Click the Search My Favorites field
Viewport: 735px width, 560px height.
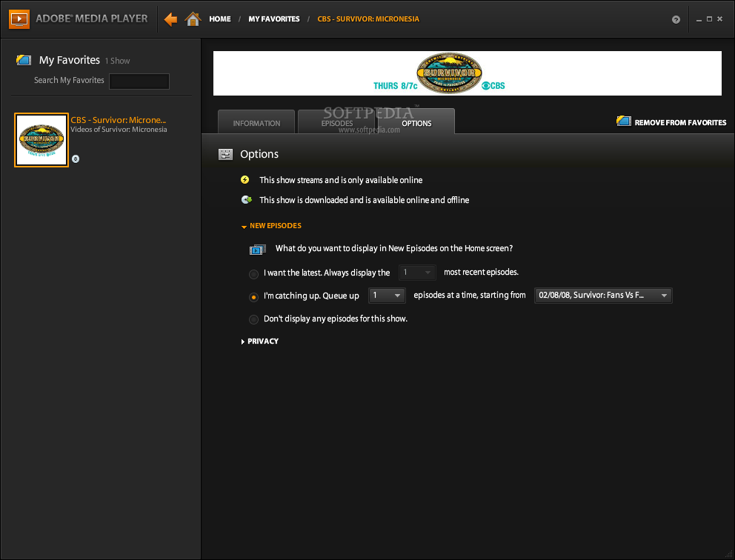click(139, 81)
